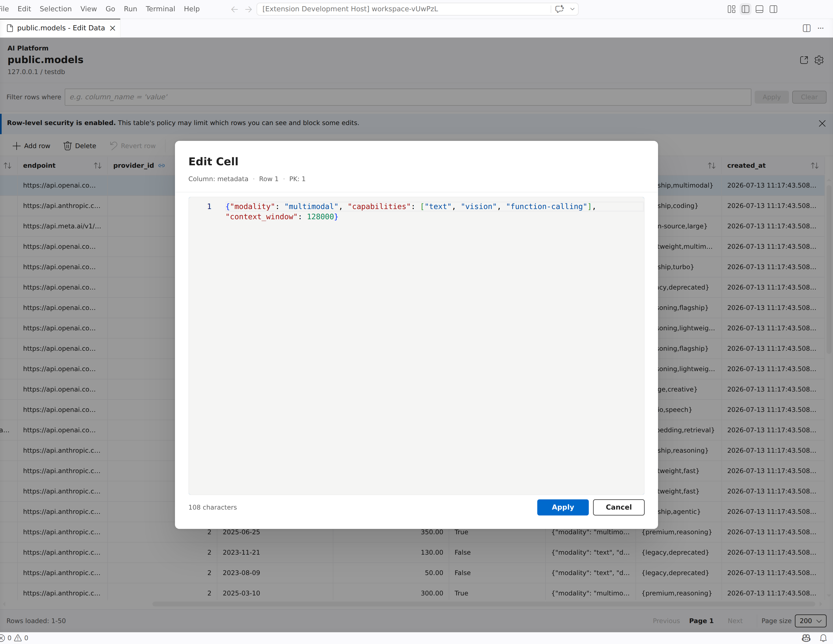Dismiss the row-level security banner

[x=822, y=123]
